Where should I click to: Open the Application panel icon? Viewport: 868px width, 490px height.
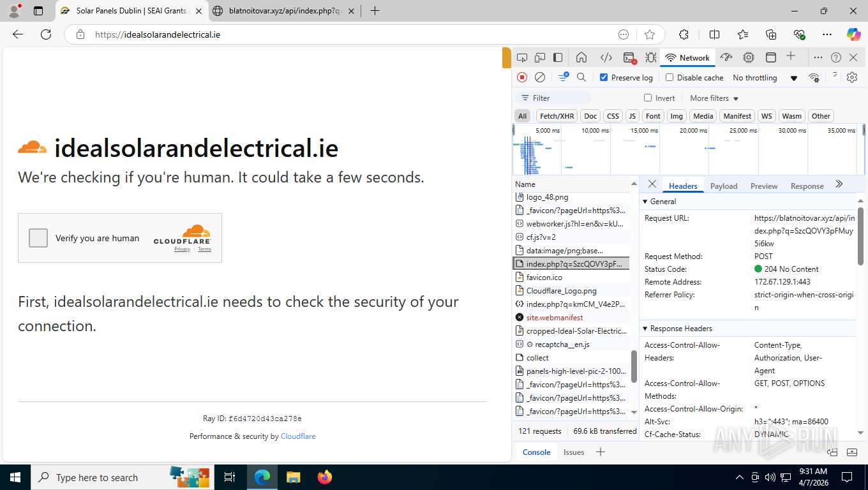pos(771,57)
